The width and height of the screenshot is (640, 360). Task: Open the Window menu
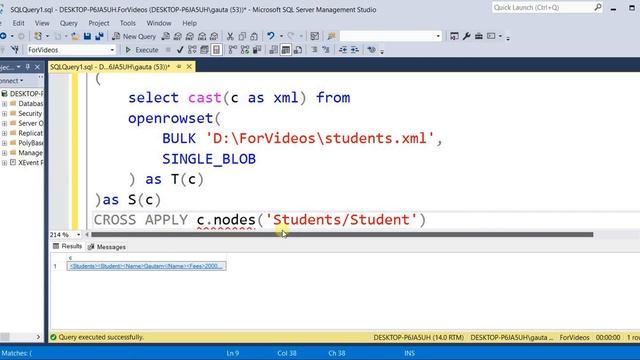tap(159, 23)
